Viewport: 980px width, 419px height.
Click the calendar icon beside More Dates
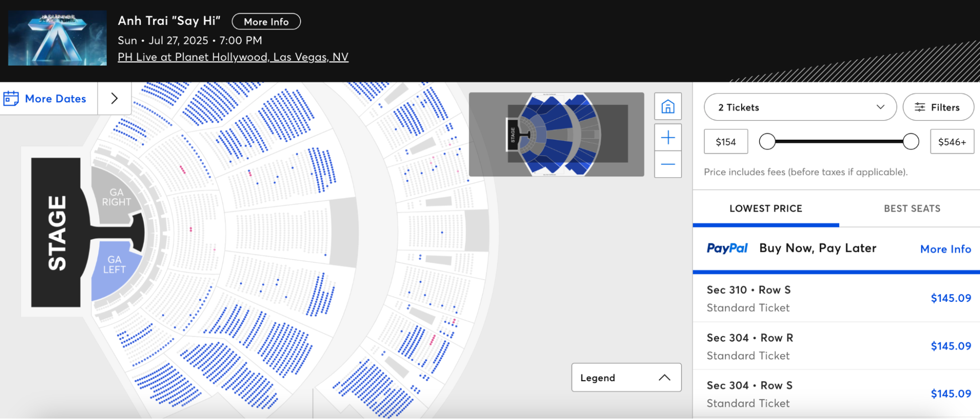pos(11,99)
